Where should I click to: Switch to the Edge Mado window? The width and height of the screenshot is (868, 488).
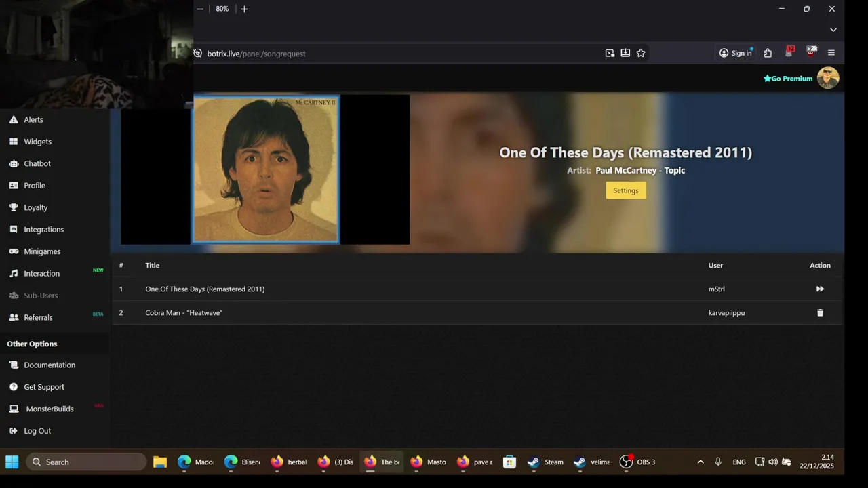(195, 462)
